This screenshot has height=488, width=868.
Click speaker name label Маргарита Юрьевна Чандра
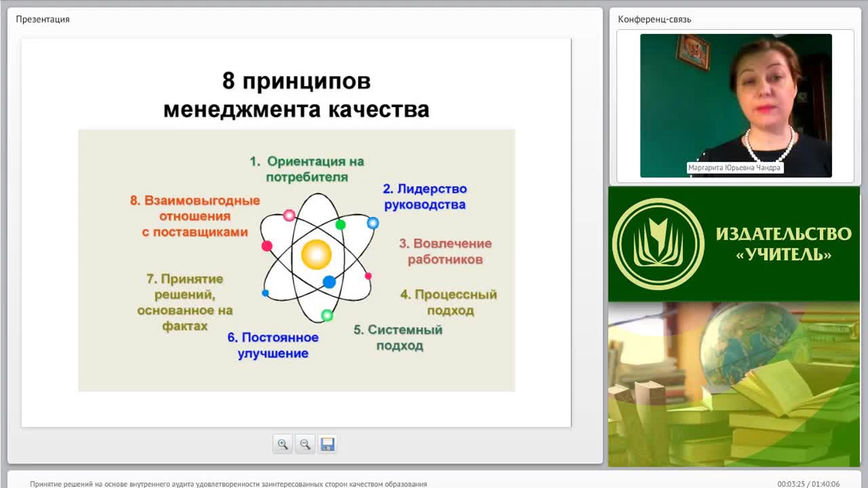point(734,167)
